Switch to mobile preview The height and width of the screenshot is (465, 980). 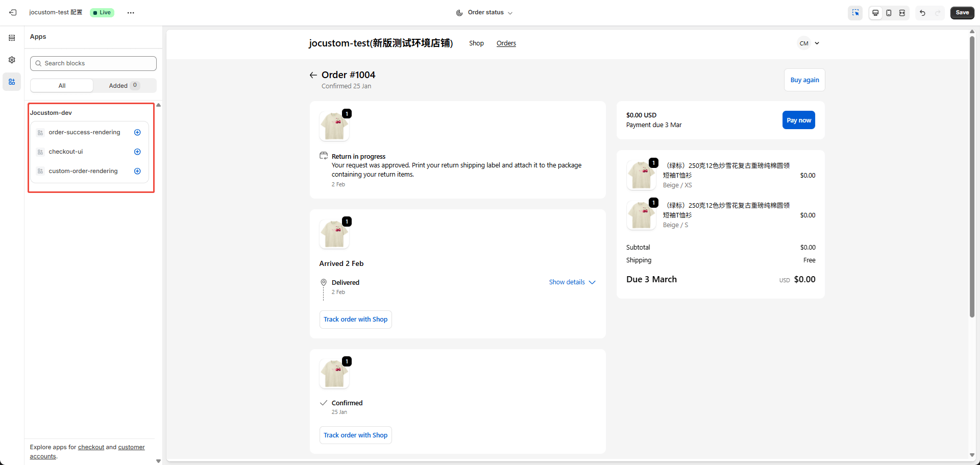point(889,13)
